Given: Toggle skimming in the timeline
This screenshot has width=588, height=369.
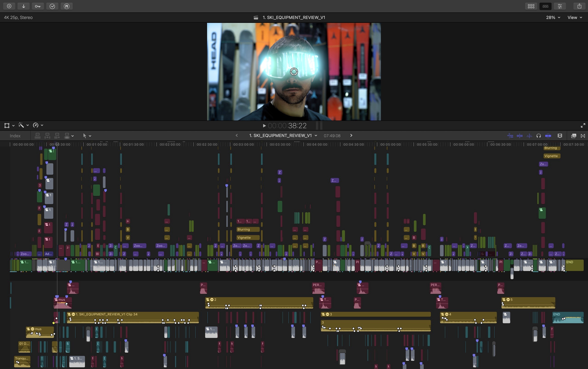Looking at the screenshot, I should tap(520, 136).
